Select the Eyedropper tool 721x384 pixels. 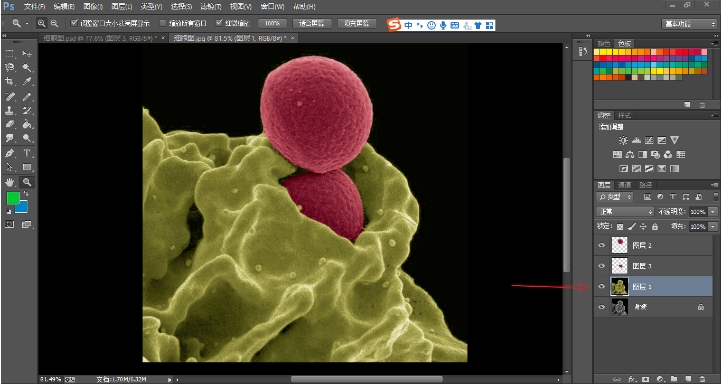(x=27, y=82)
